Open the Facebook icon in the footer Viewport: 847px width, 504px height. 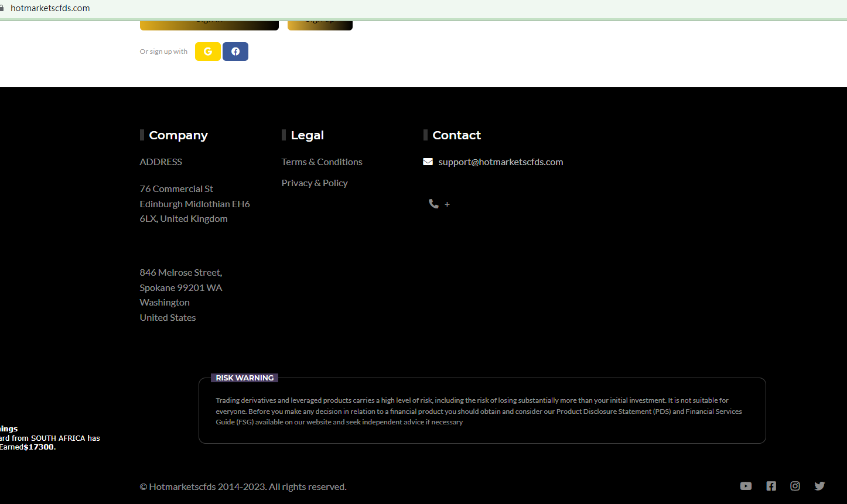click(x=771, y=486)
